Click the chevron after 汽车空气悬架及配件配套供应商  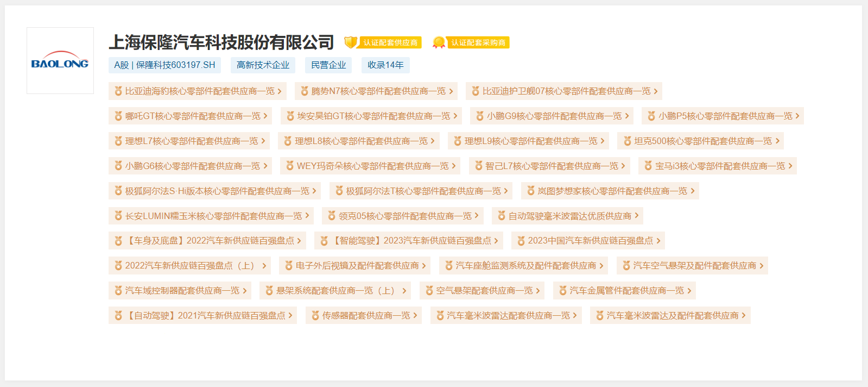click(x=762, y=265)
